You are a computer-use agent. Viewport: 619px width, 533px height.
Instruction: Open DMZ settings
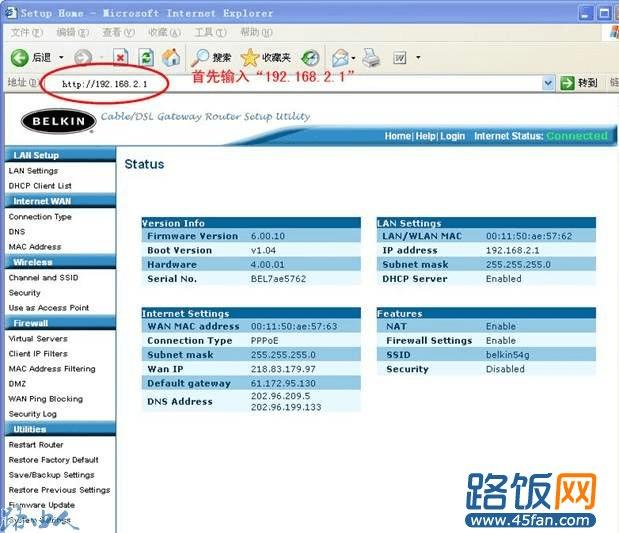tap(17, 383)
